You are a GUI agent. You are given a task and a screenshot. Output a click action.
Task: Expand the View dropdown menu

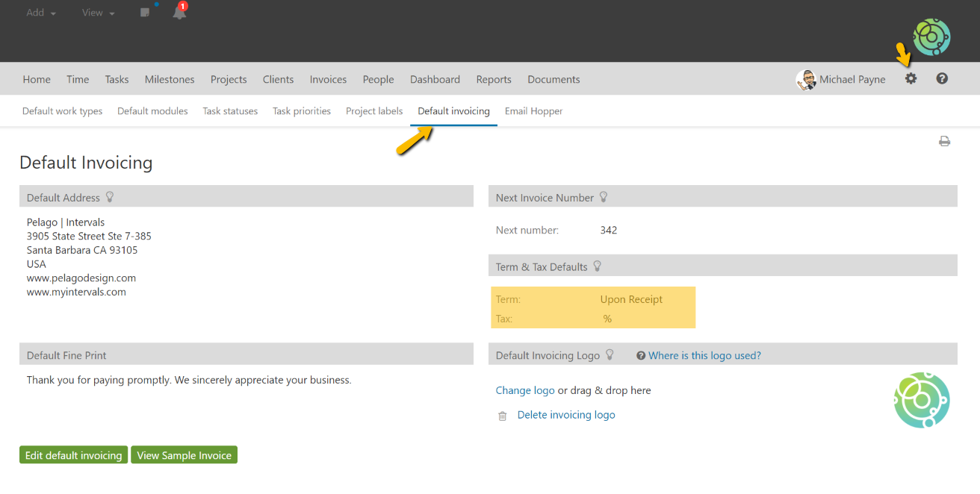coord(98,13)
